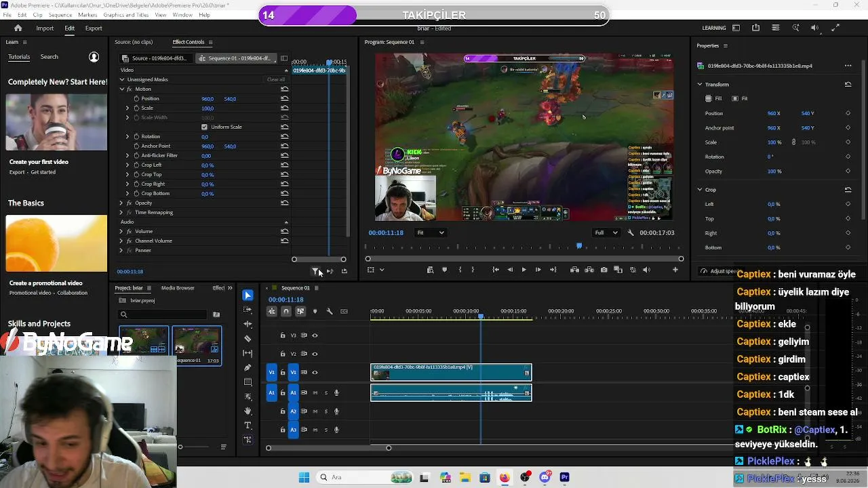Click Export Frame camera icon

point(604,270)
